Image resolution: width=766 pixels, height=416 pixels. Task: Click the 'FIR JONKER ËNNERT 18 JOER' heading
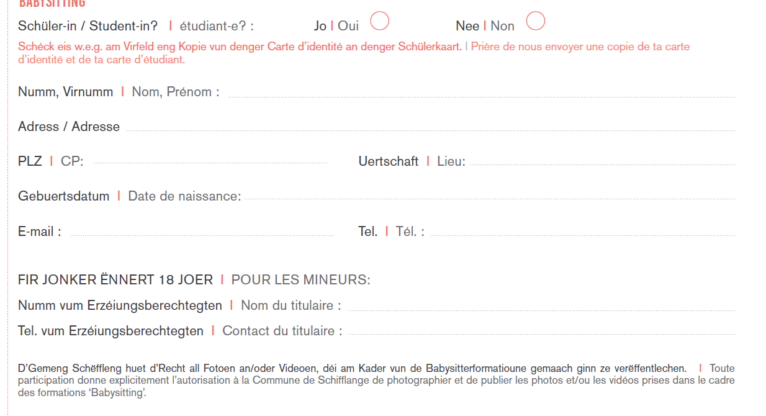115,280
